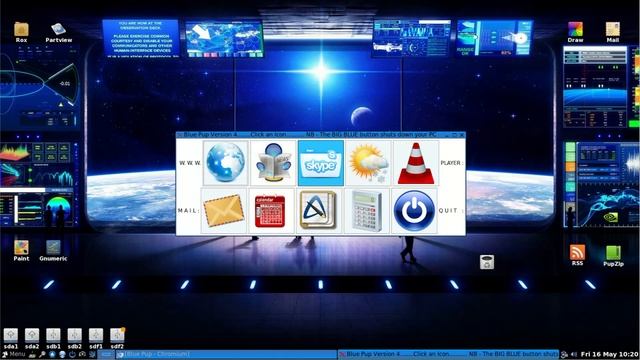Click the volume speaker tray icon
Screen dimensions: 640x360
coord(574,354)
